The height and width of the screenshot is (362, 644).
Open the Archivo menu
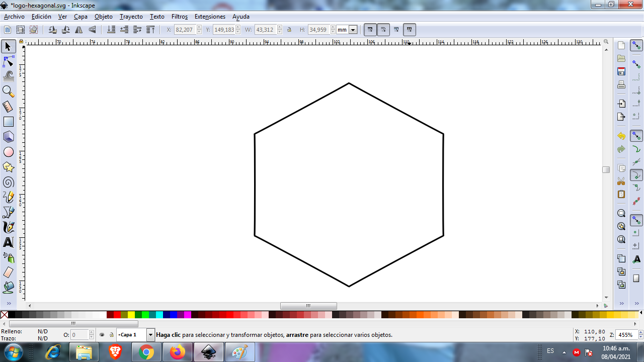tap(14, 17)
